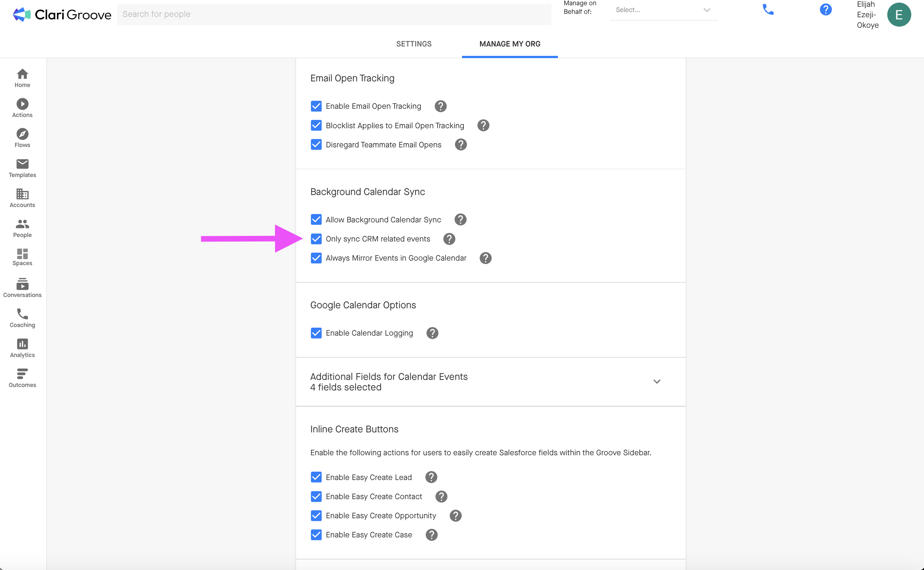The height and width of the screenshot is (570, 924).
Task: Toggle Enable Easy Create Contact checkbox
Action: pyautogui.click(x=316, y=496)
